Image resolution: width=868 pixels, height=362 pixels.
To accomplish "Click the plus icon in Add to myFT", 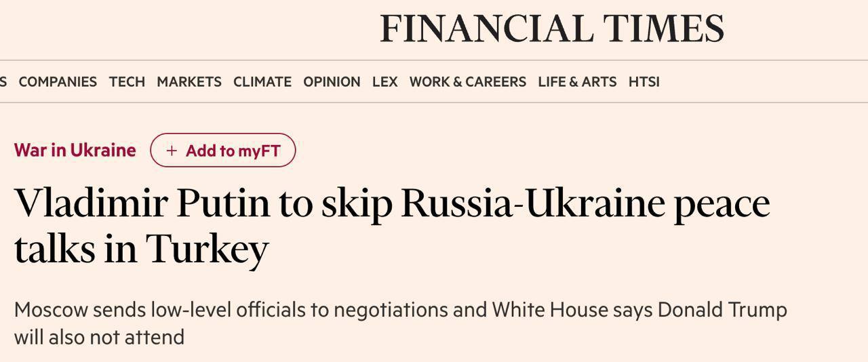I will (x=172, y=150).
